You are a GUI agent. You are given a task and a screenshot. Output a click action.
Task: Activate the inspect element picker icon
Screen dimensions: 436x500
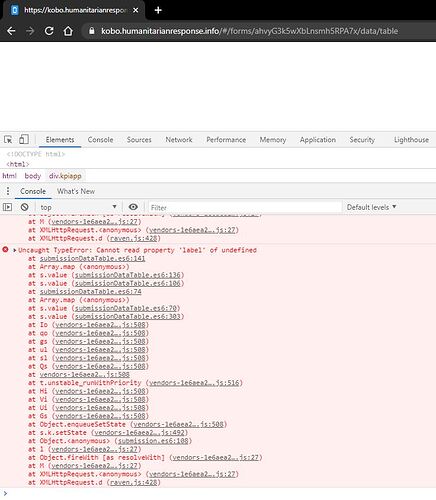8,139
